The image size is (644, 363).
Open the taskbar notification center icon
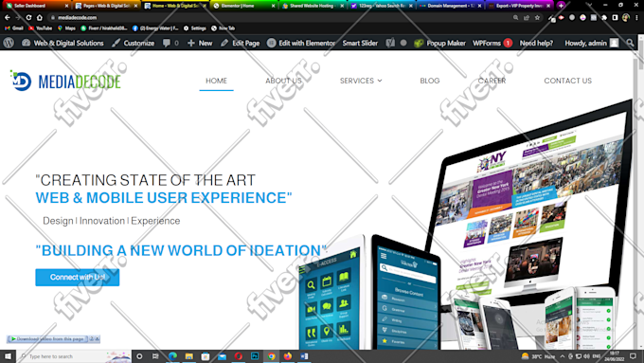click(633, 356)
